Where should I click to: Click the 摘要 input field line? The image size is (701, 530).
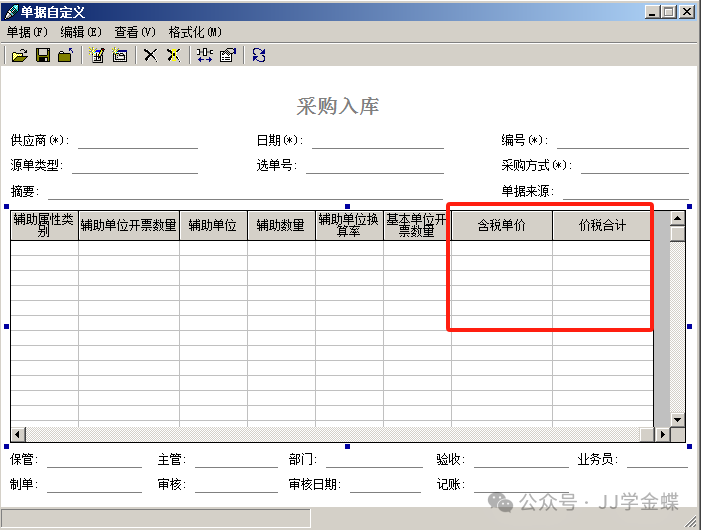pyautogui.click(x=245, y=192)
